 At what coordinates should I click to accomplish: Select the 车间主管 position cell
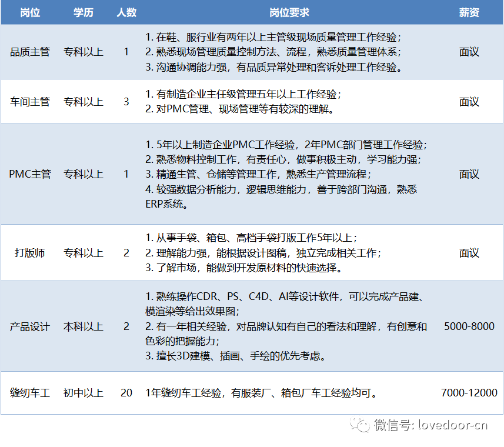pyautogui.click(x=30, y=102)
